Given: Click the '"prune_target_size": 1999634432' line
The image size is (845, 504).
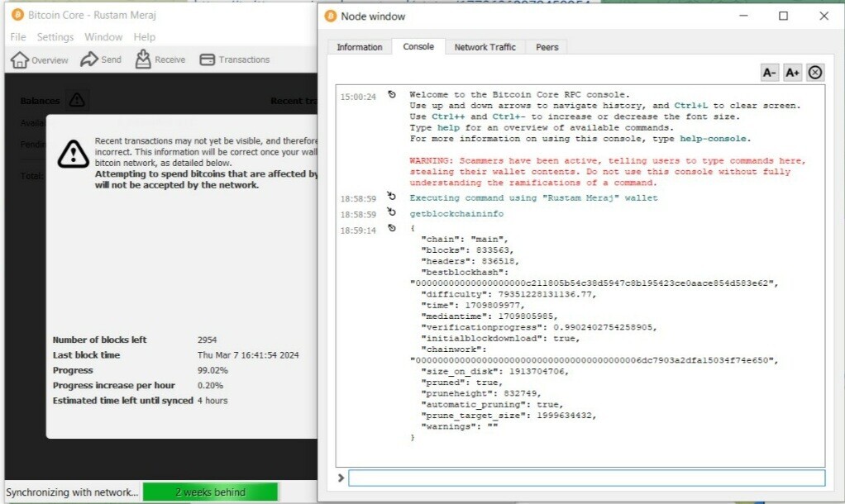Looking at the screenshot, I should 508,415.
